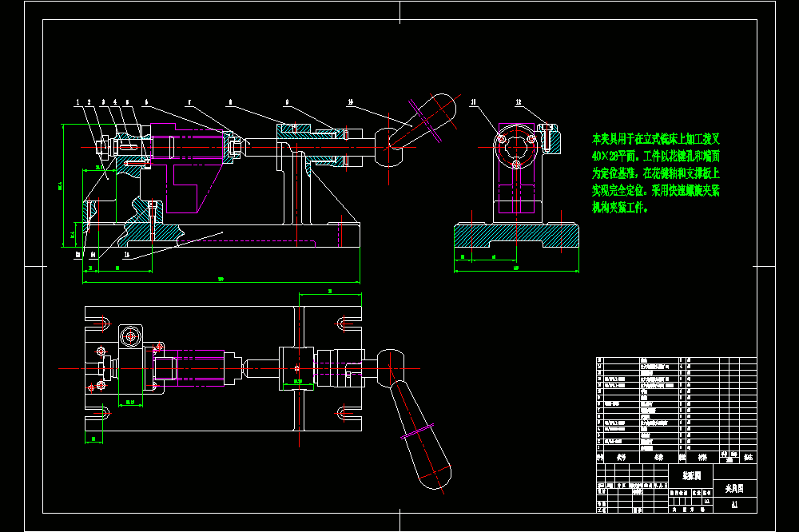Select the bottom-left mounting slot in top view

click(x=97, y=413)
